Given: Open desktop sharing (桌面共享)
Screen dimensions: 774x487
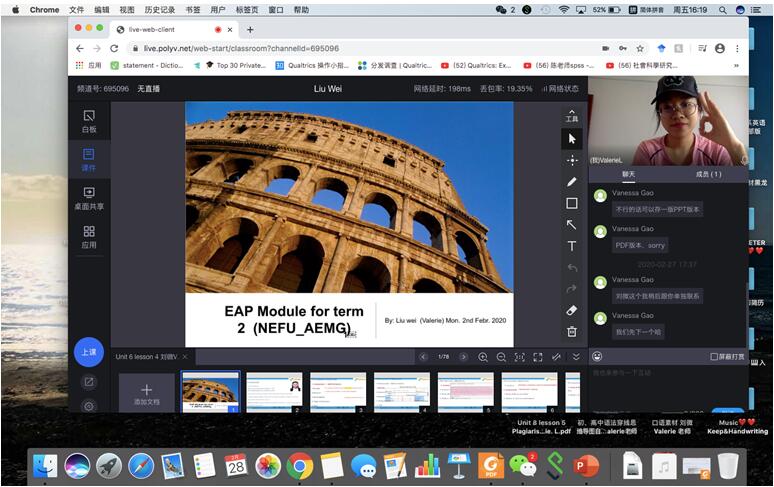Looking at the screenshot, I should [x=89, y=198].
